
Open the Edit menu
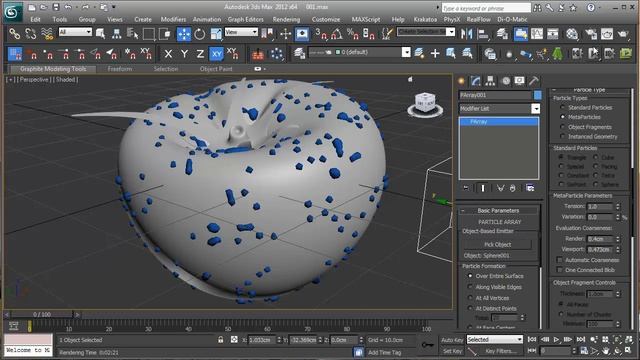36,19
